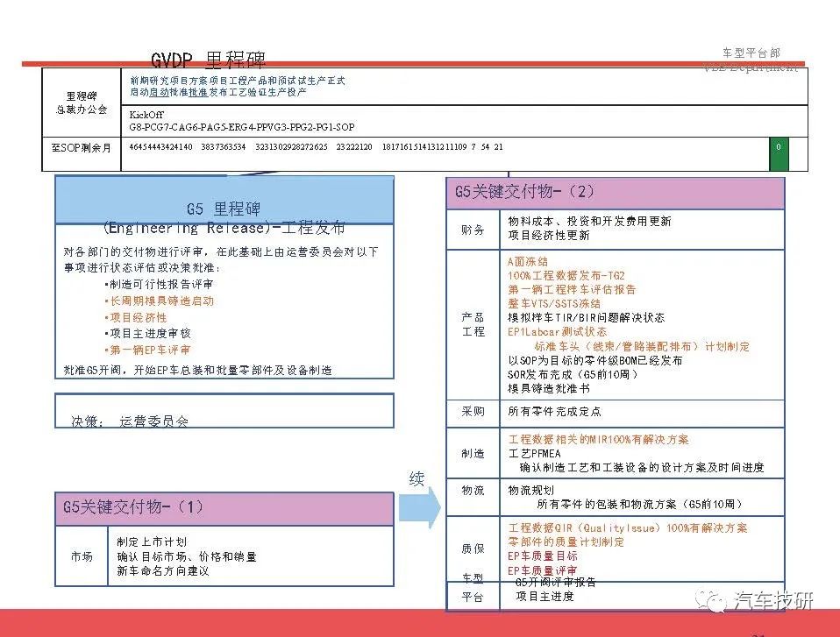Click the 工程数据相关的MIR100%有解决方案 line
Image resolution: width=840 pixels, height=637 pixels.
point(598,440)
